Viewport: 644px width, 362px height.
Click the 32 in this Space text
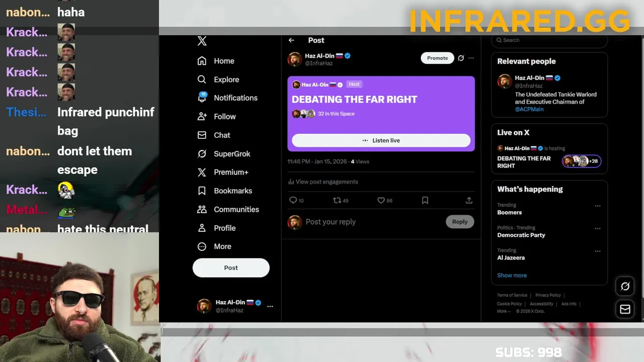pos(336,114)
